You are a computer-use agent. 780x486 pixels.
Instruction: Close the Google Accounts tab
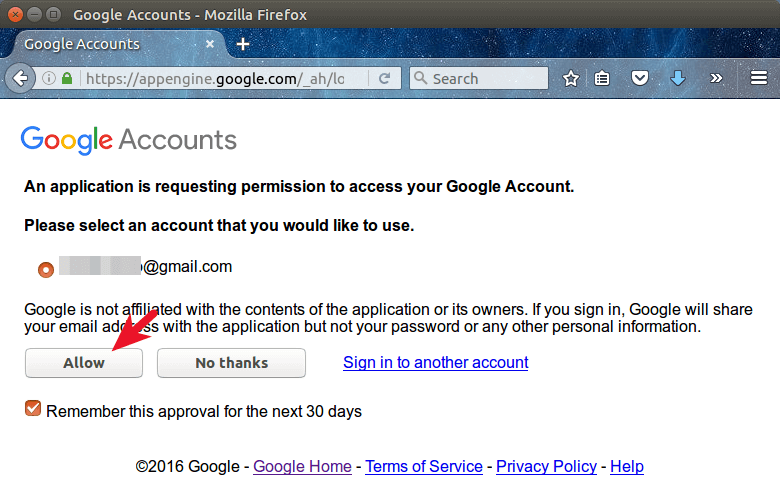point(210,44)
